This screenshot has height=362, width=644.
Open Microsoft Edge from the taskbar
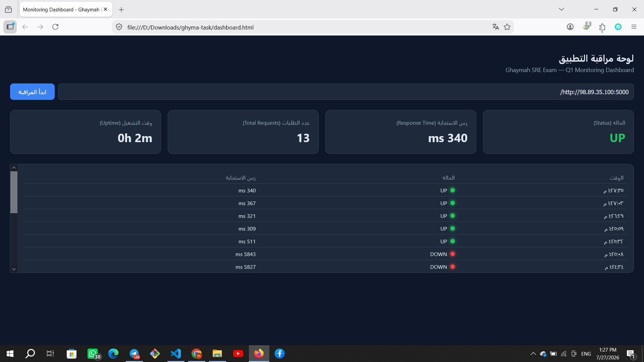point(113,354)
